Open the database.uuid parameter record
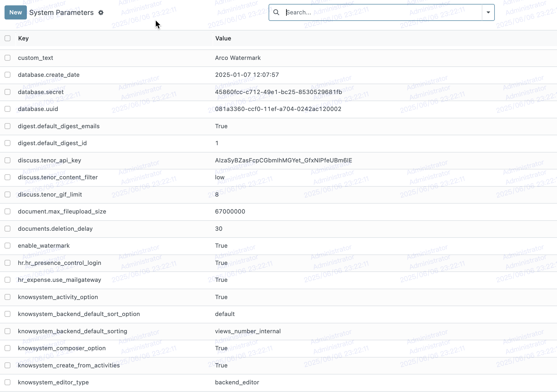 38,109
